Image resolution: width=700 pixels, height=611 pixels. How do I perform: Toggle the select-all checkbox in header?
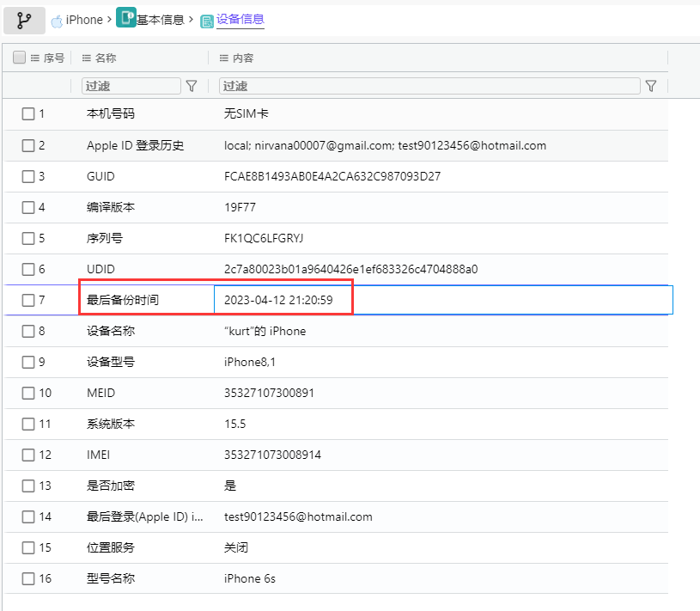tap(19, 58)
